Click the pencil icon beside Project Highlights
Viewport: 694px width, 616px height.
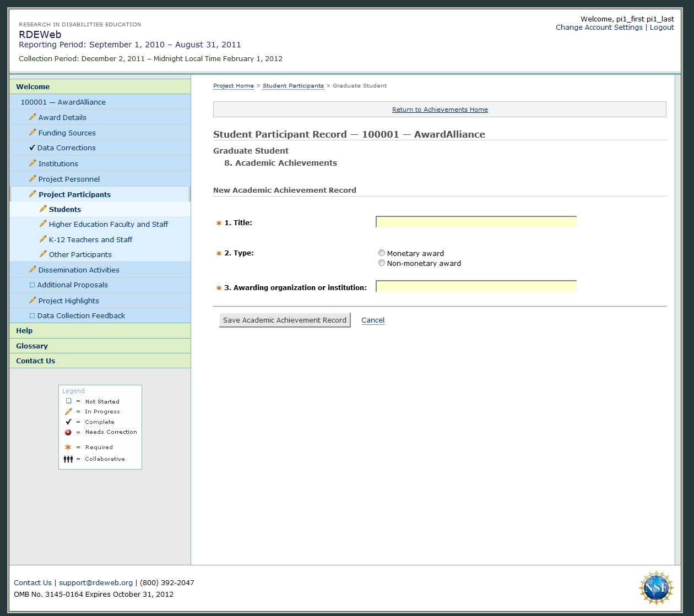click(x=32, y=301)
